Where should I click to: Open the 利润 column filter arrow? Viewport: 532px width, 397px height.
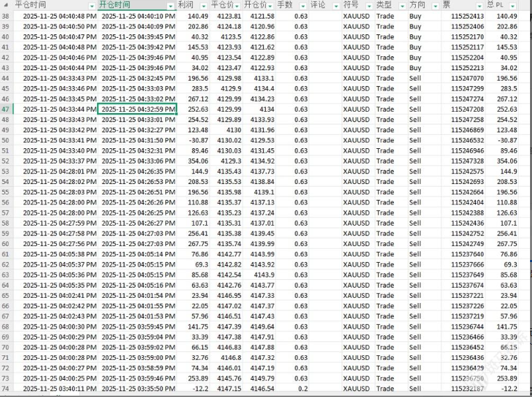click(204, 5)
